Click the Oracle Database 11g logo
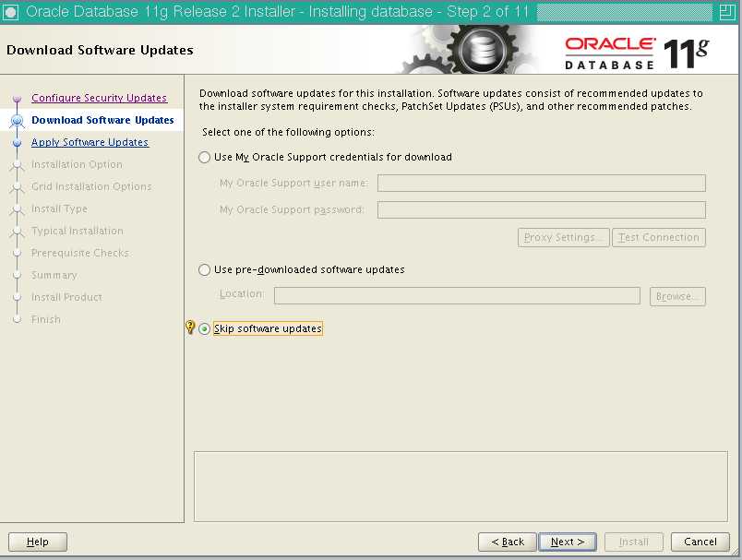 [637, 53]
